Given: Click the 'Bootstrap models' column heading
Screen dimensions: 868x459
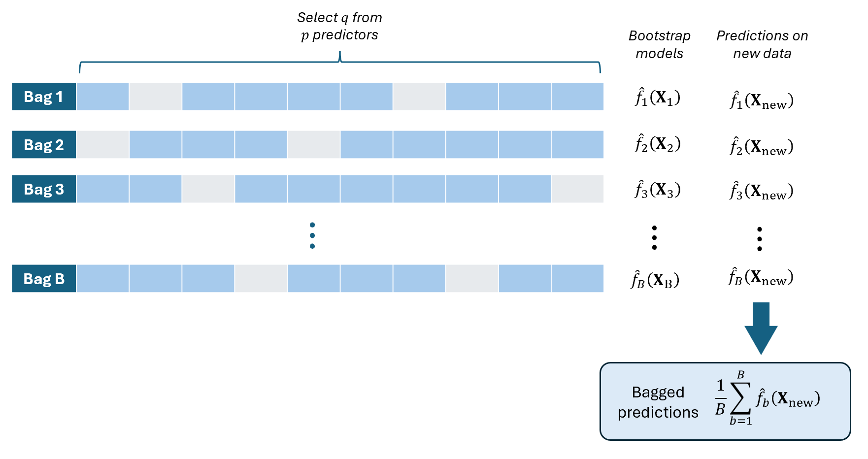Looking at the screenshot, I should click(659, 44).
